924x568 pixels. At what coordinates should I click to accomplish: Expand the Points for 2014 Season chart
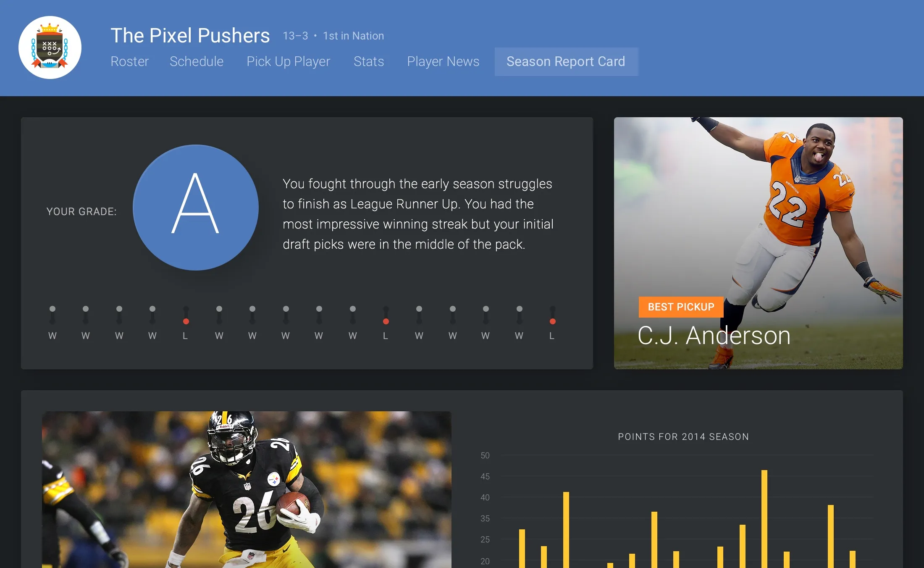pos(685,436)
